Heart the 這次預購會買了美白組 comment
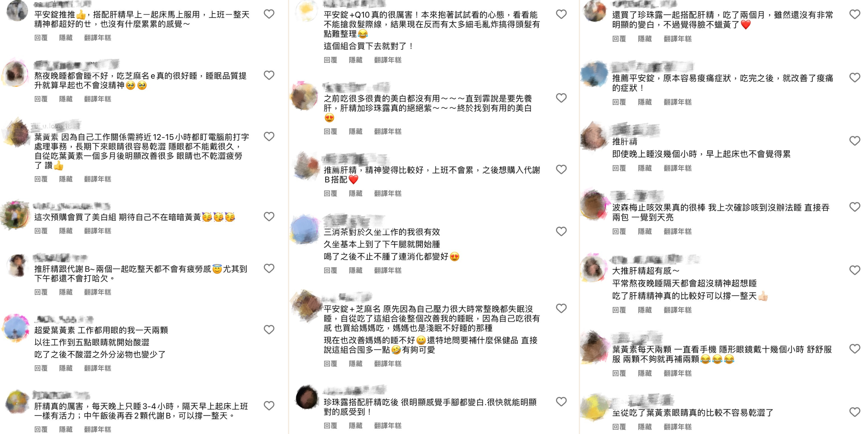The width and height of the screenshot is (868, 434). (269, 216)
